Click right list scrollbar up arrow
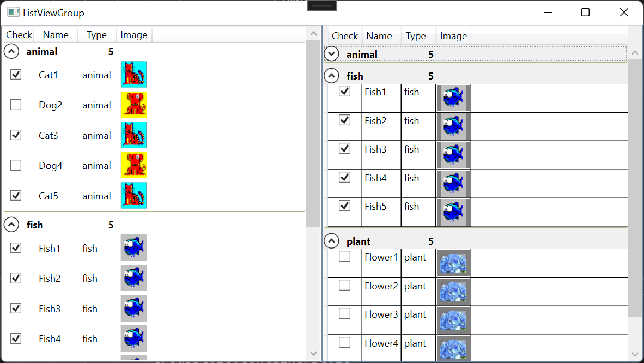Screen dimensions: 644x363 click(x=635, y=53)
